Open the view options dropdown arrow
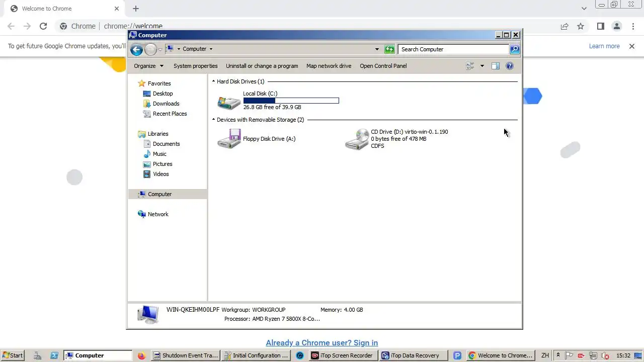This screenshot has width=644, height=362. tap(482, 66)
